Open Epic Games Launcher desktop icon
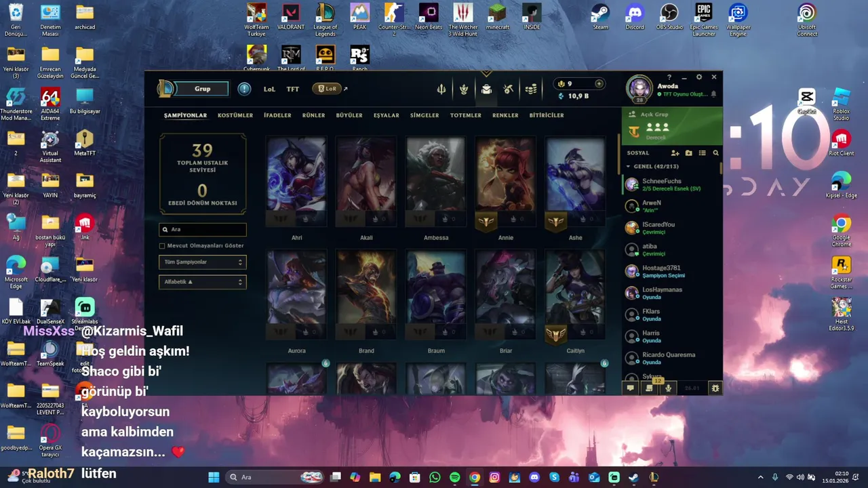Screen dimensions: 868x488 704,20
